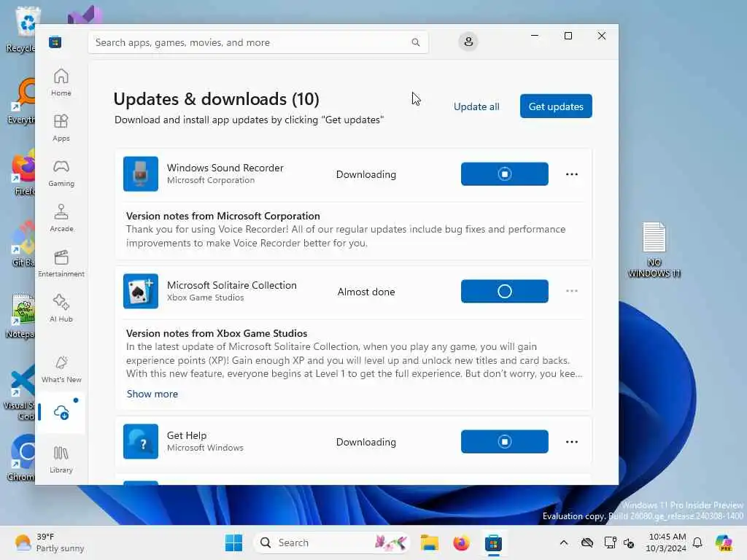This screenshot has height=560, width=747.
Task: Click the Get Help app icon
Action: pos(141,441)
